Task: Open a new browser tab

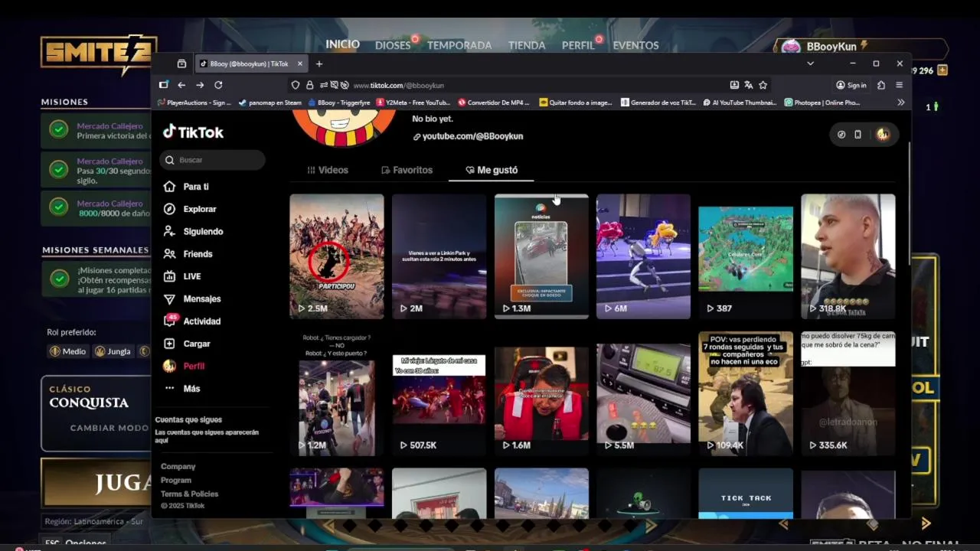Action: tap(319, 64)
